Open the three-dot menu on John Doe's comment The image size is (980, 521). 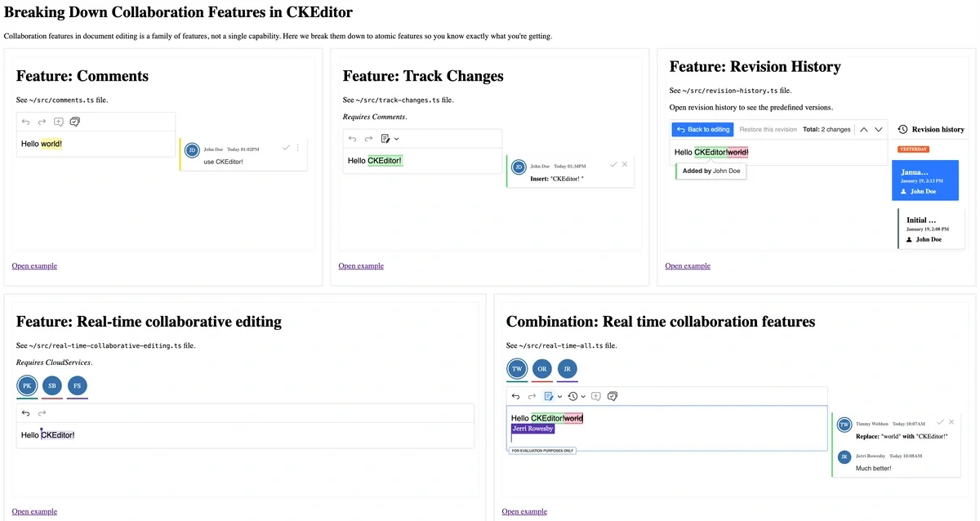pyautogui.click(x=298, y=148)
